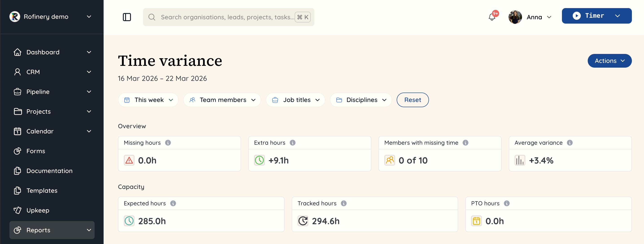Click the Average variance info icon
This screenshot has width=644, height=244.
tap(570, 142)
